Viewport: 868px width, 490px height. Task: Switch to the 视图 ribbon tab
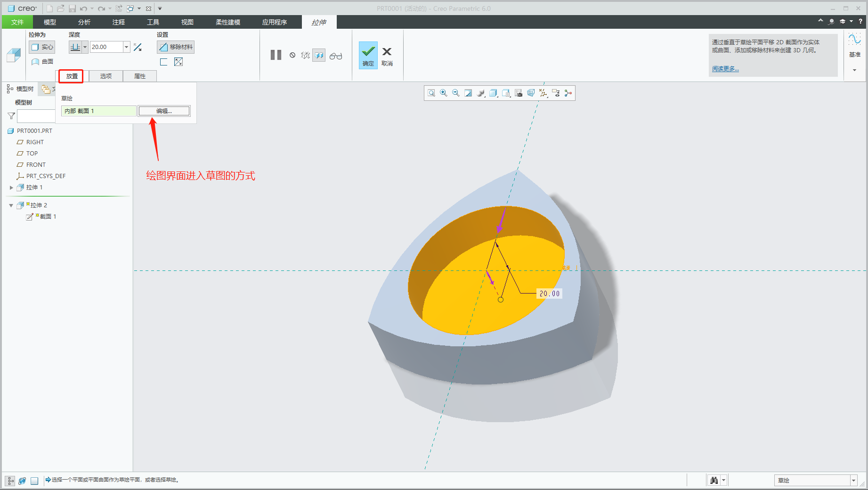pos(187,22)
